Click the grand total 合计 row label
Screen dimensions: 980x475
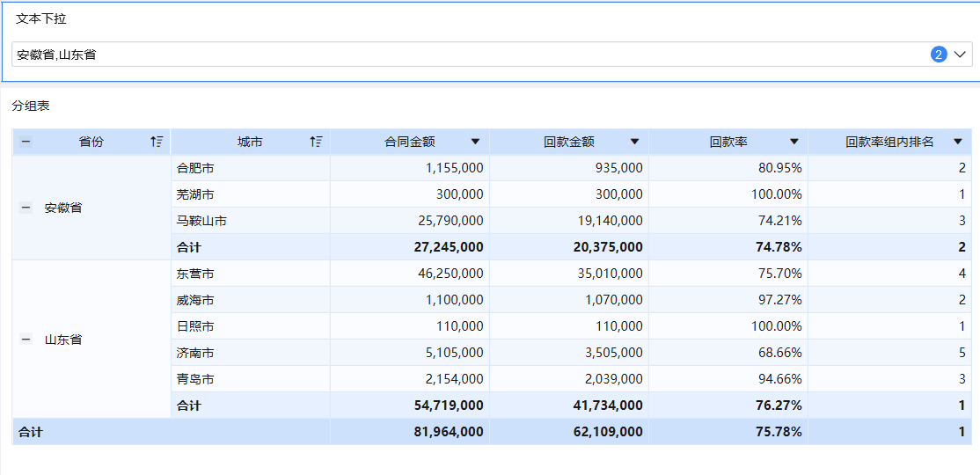click(x=31, y=432)
